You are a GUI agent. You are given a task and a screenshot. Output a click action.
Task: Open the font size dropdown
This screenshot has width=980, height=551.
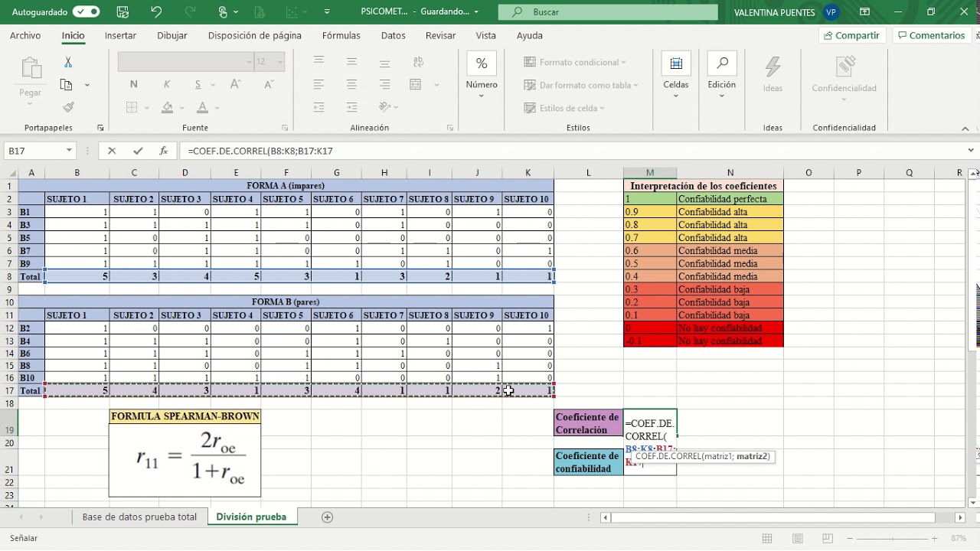click(x=280, y=62)
